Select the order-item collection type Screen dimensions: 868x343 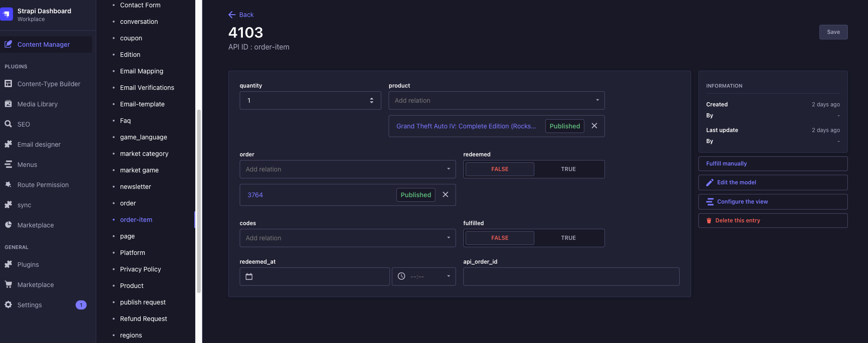(x=136, y=220)
